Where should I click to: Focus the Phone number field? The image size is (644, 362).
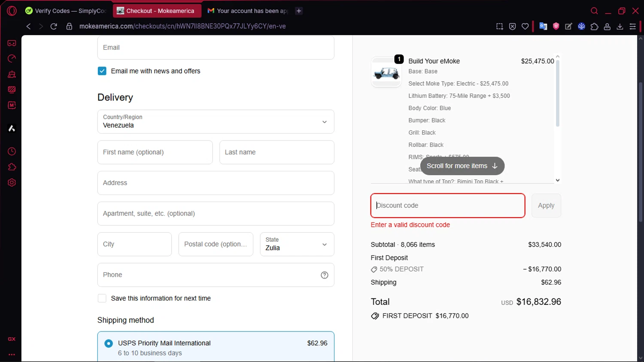(x=216, y=275)
